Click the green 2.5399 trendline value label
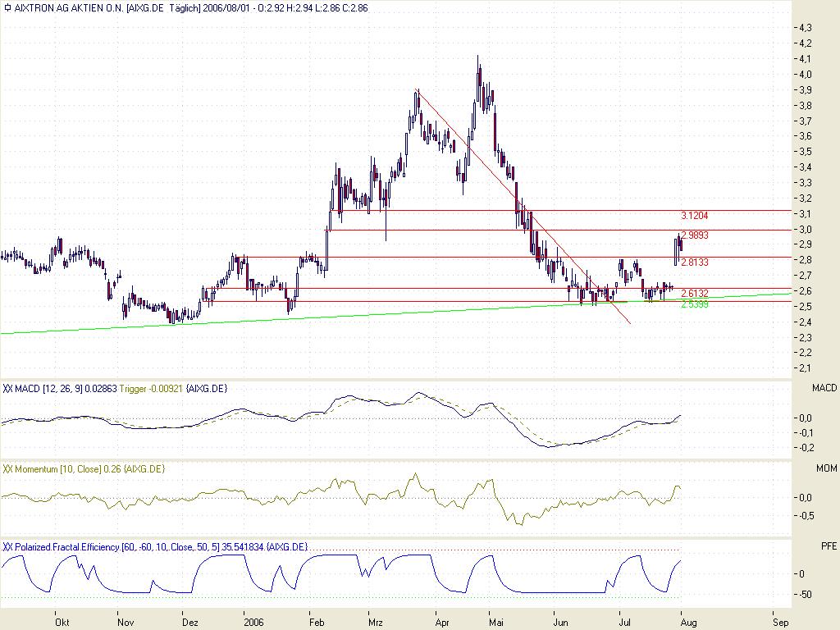This screenshot has height=630, width=840. tap(695, 304)
